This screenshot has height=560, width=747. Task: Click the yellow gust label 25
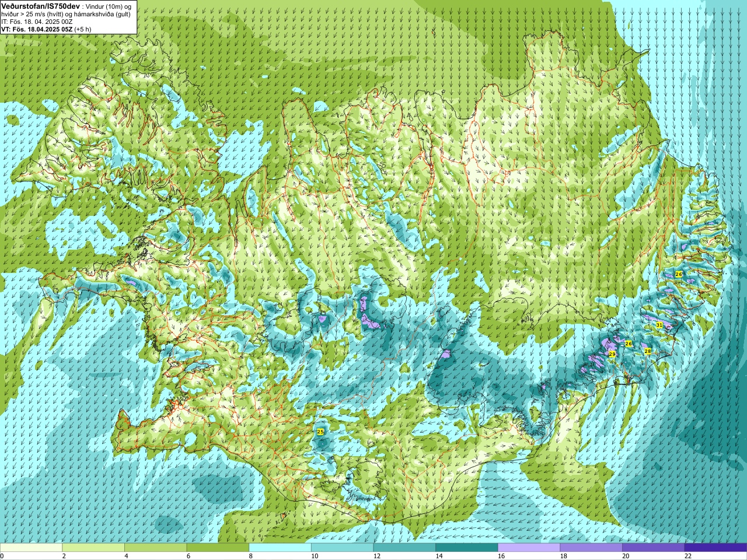[x=320, y=432]
